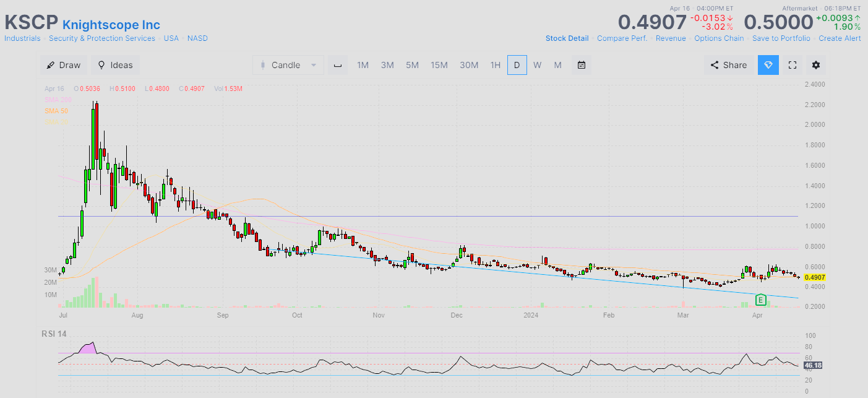Screen dimensions: 868x398
Task: Open the Options Chain link
Action: [719, 38]
